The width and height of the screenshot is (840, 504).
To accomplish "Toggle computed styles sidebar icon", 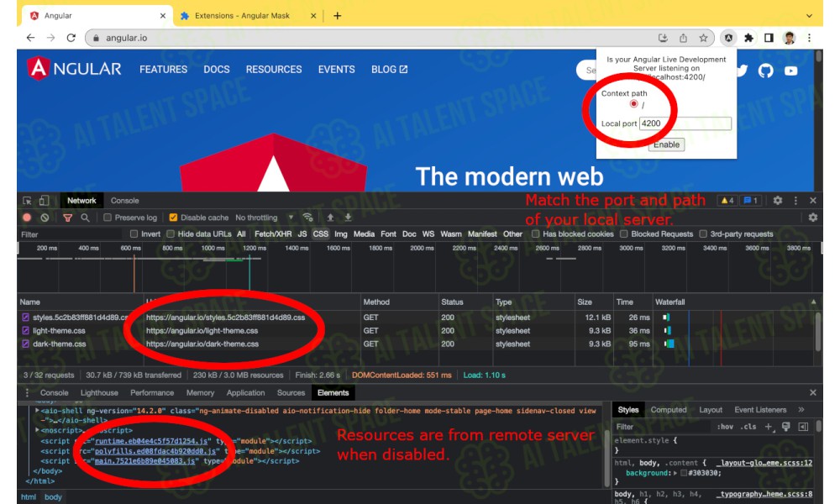I will point(803,427).
